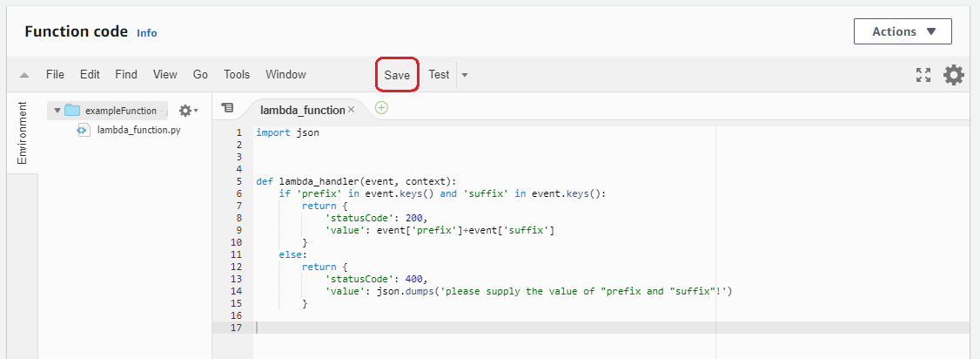Open the Find menu

click(x=126, y=74)
